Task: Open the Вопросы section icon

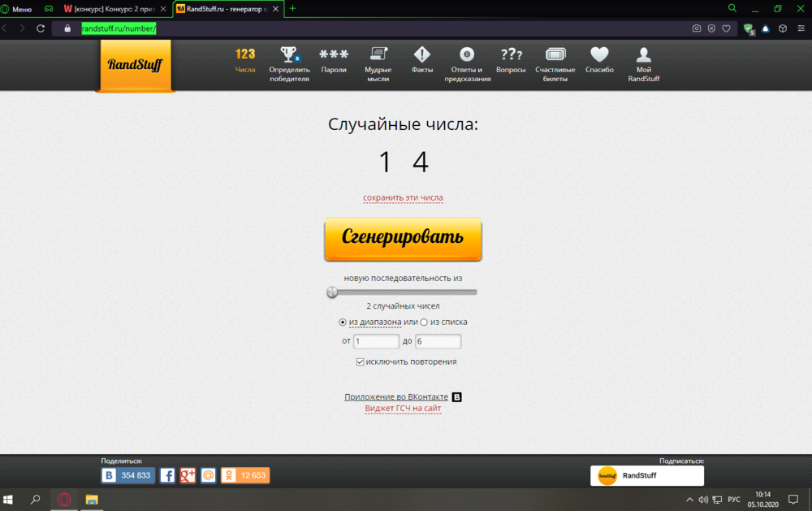Action: coord(511,55)
